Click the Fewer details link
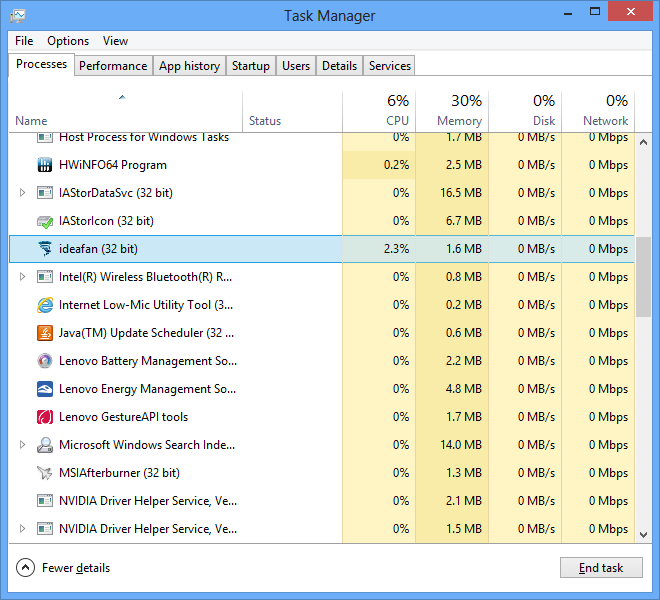This screenshot has height=600, width=660. tap(76, 568)
